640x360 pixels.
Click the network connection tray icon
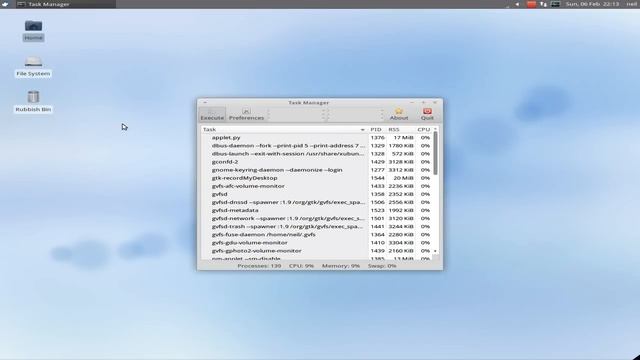(x=543, y=4)
